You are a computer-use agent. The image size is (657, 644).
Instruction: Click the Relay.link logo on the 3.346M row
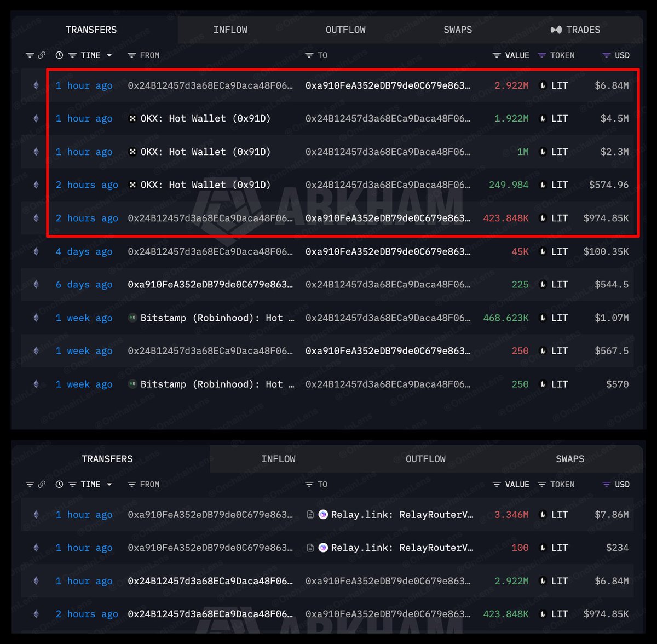tap(323, 514)
